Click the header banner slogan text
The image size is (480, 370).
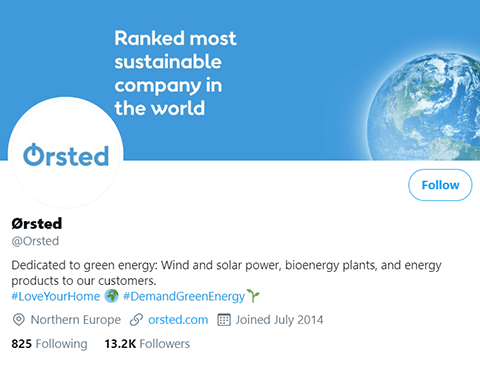point(175,73)
